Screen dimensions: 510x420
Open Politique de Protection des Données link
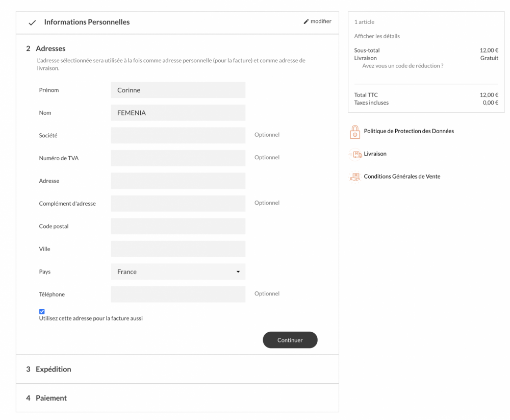(x=409, y=131)
